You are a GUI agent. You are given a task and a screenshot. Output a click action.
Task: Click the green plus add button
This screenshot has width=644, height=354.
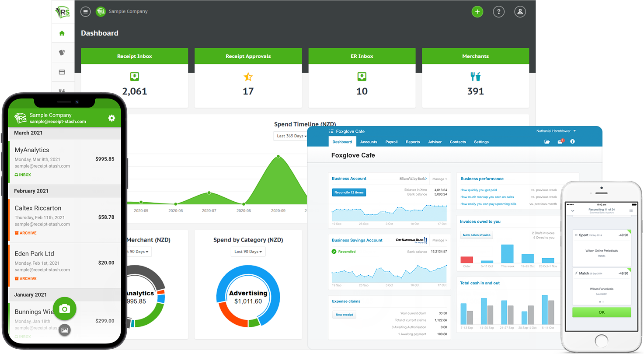click(x=477, y=11)
